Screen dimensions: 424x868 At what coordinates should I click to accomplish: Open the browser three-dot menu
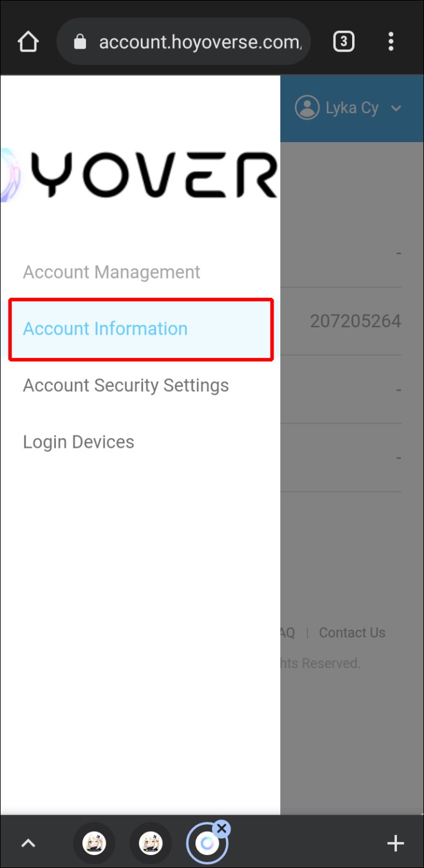point(391,42)
